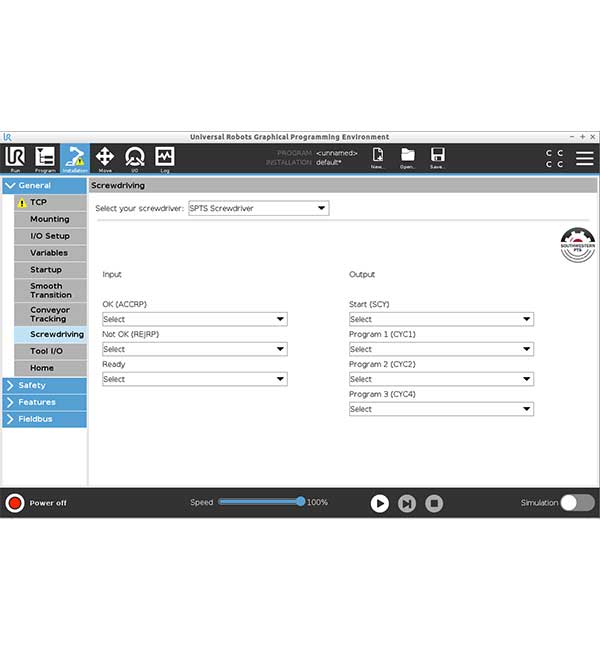600x650 pixels.
Task: Toggle the Simulation switch
Action: pos(578,503)
